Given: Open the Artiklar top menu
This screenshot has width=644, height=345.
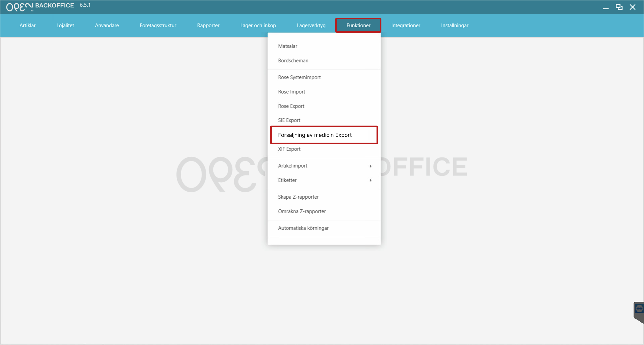Looking at the screenshot, I should 27,25.
